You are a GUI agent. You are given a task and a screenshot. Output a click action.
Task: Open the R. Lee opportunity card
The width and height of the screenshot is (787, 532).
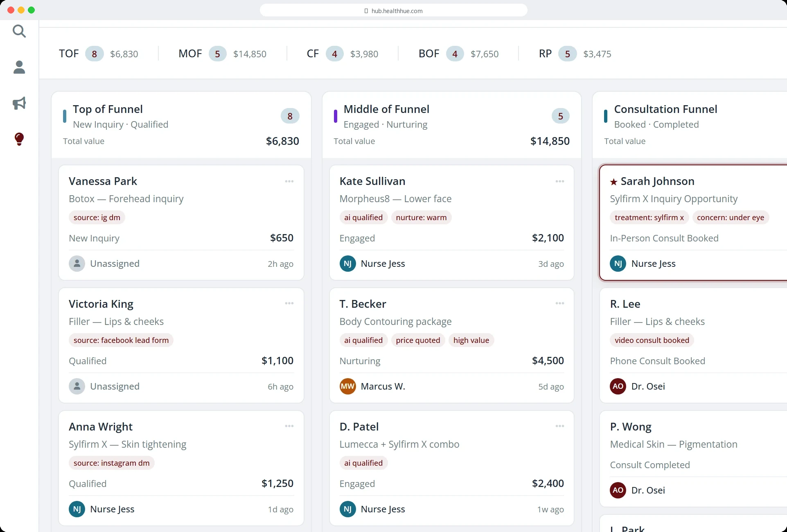[693, 345]
